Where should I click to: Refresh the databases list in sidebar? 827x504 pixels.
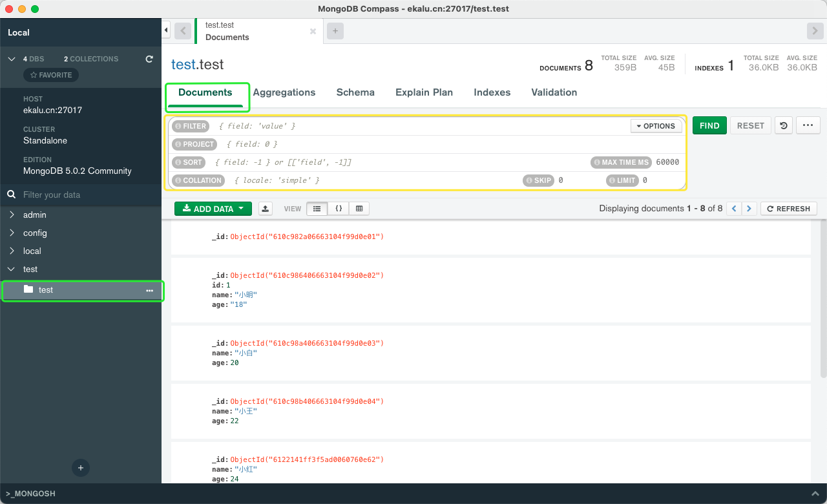point(149,59)
